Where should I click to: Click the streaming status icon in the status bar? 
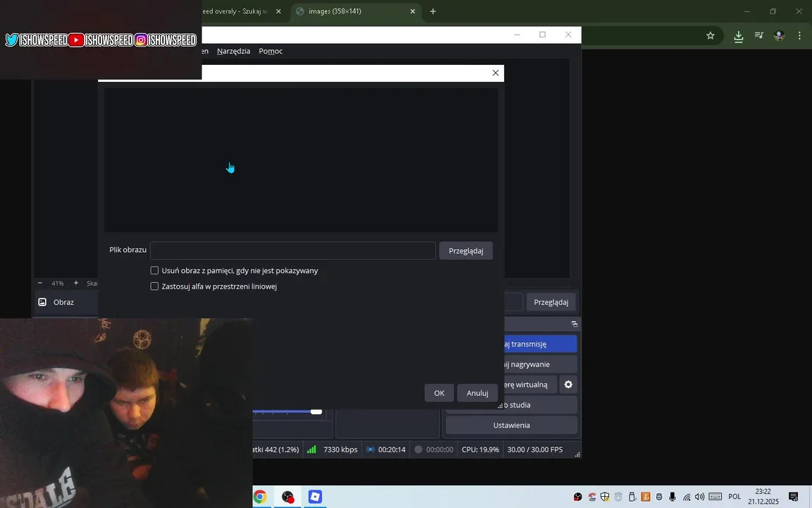(370, 449)
